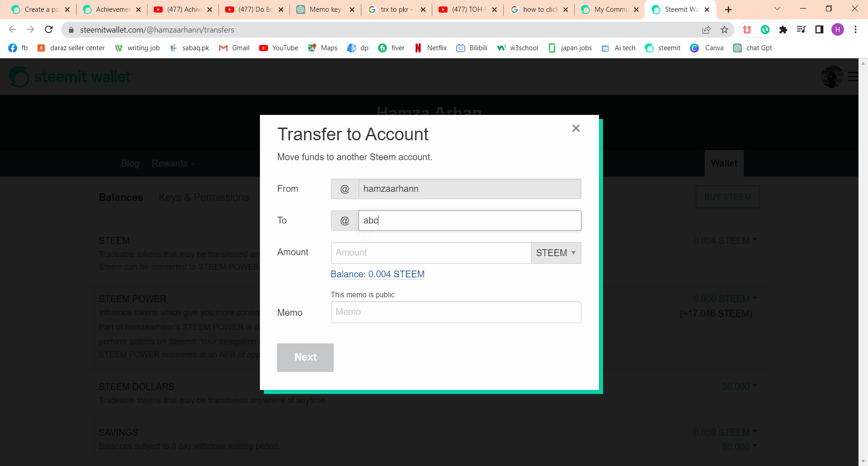Click the Blog menu item
This screenshot has height=466, width=868.
[130, 163]
